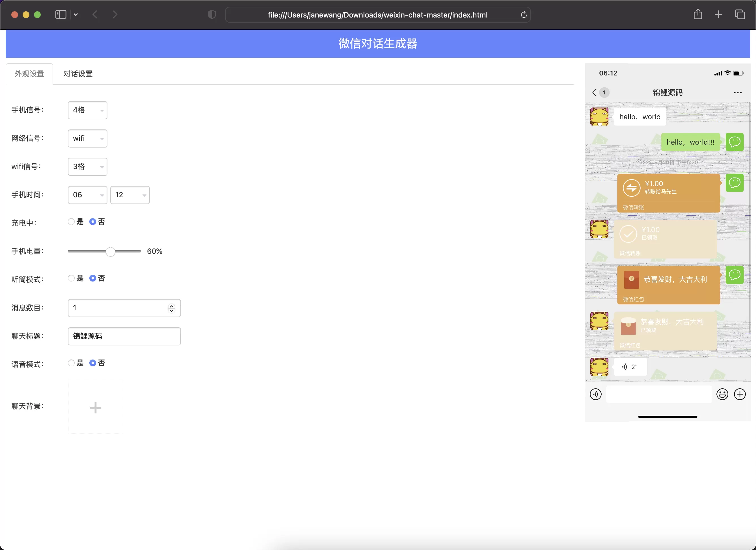Screen dimensions: 756x550
Task: Click the red envelope icon on 恭喜发财 card
Action: 632,280
